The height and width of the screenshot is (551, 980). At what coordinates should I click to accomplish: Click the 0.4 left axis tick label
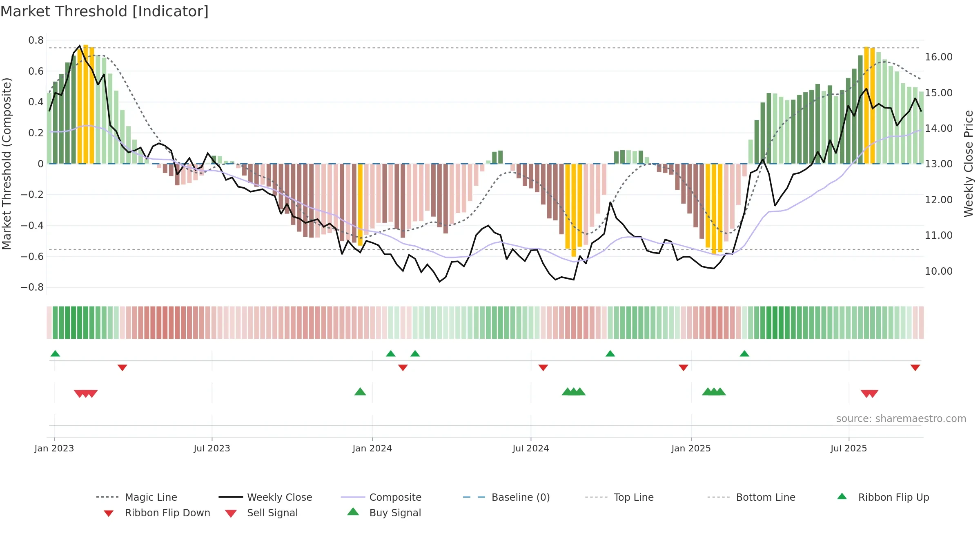[36, 102]
